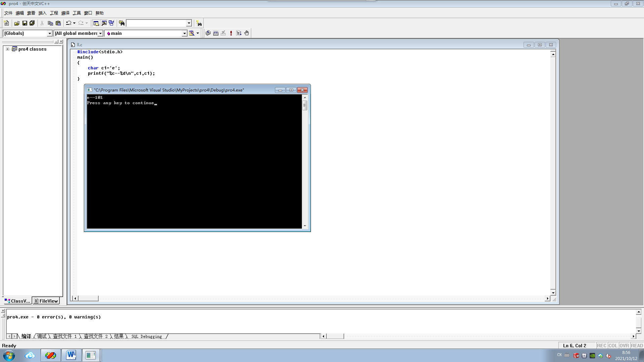Open Word from the Windows taskbar
Viewport: 644px width, 362px height.
[x=71, y=355]
